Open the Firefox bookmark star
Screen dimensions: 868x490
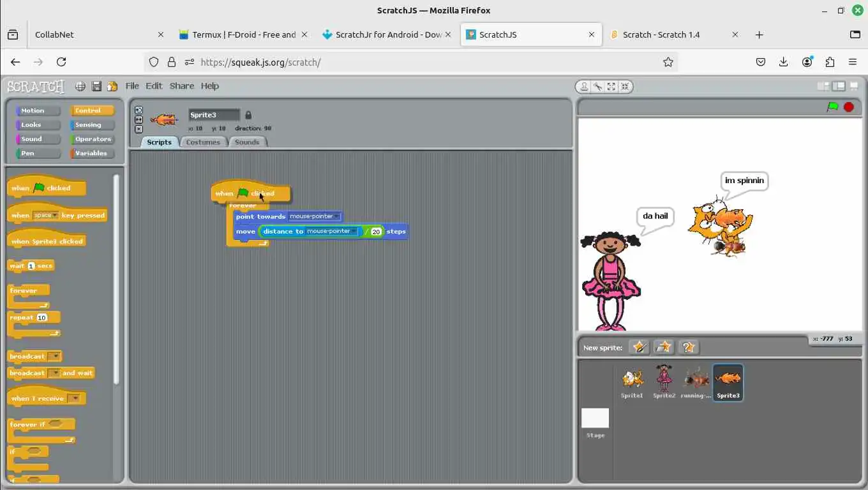[668, 62]
